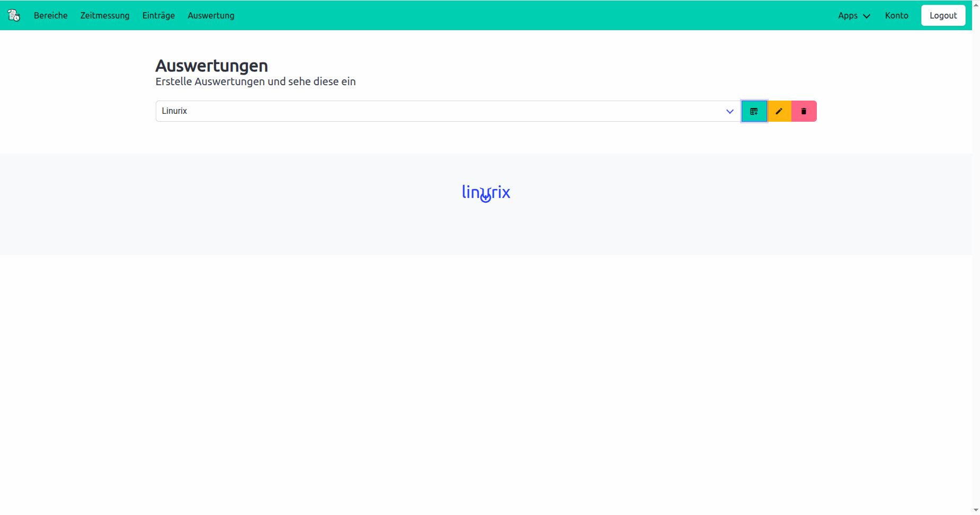Click the scrollbar up arrow
Image resolution: width=980 pixels, height=515 pixels.
976,4
